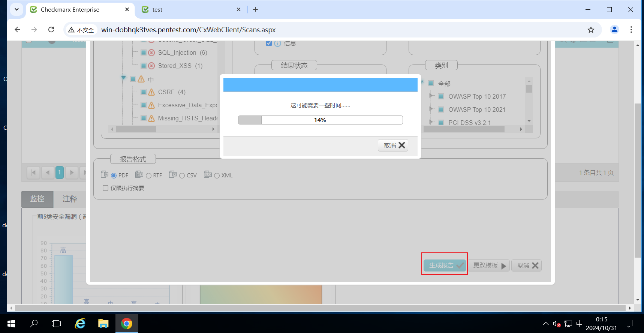
Task: Select XML report format radio
Action: click(217, 175)
